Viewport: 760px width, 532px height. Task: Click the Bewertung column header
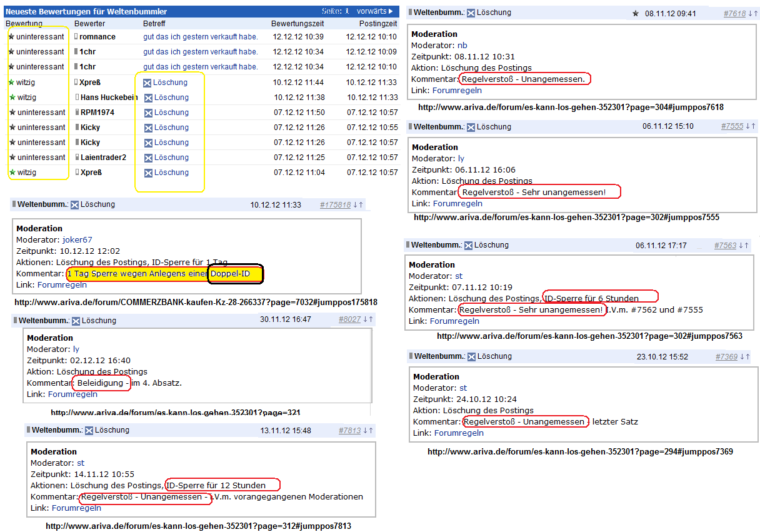click(x=24, y=23)
